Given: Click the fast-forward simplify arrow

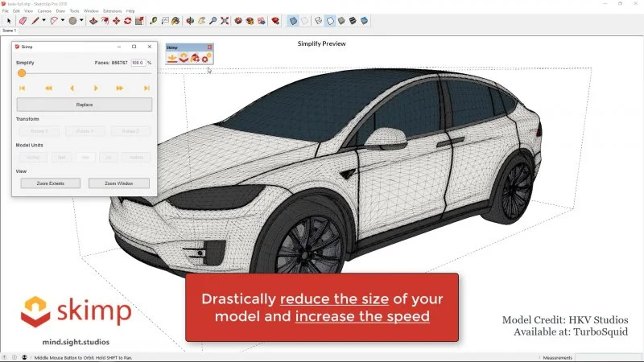Looking at the screenshot, I should pos(119,88).
